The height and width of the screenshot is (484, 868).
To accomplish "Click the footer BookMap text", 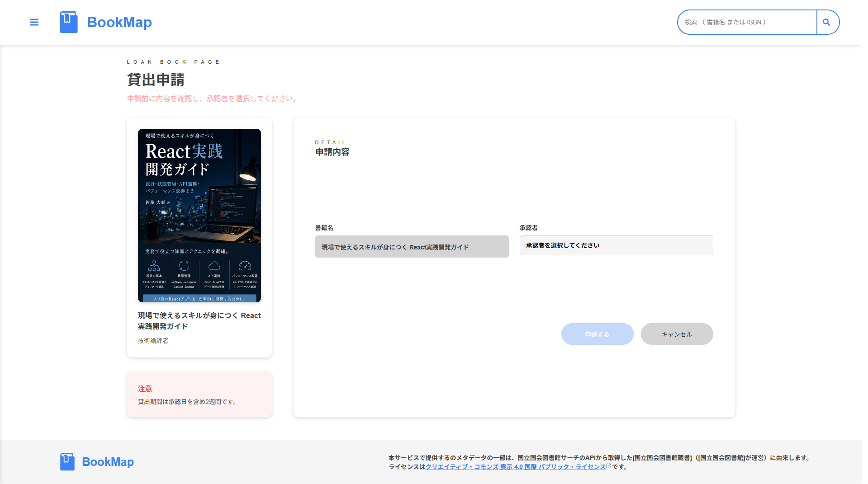I will click(x=108, y=462).
